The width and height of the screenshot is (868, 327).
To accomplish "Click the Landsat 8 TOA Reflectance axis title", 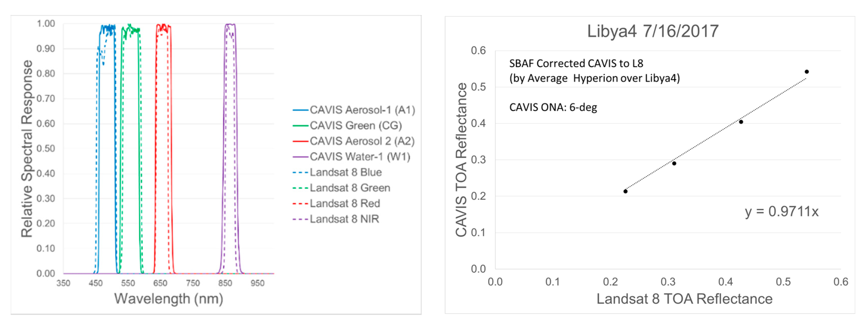I will (684, 299).
